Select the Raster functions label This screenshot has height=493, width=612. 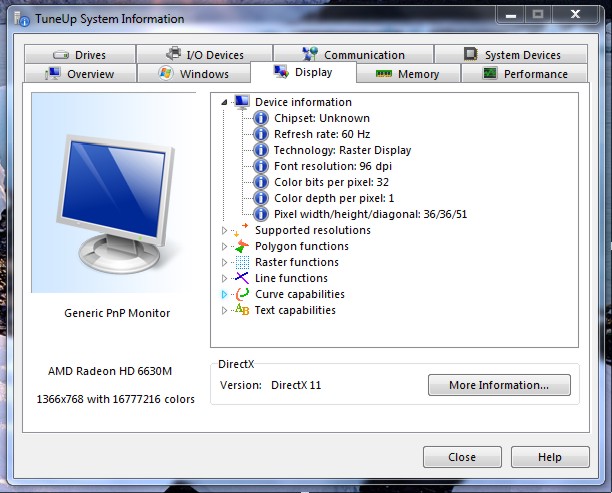(x=297, y=262)
